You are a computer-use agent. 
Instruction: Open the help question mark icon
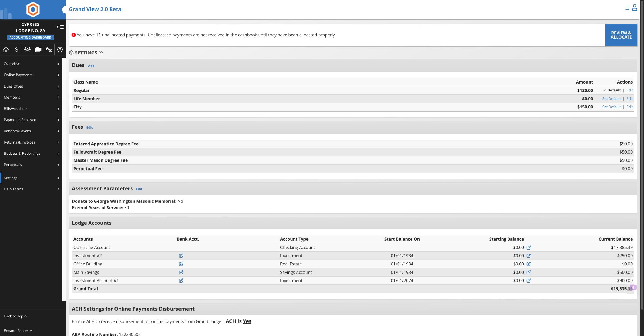60,49
